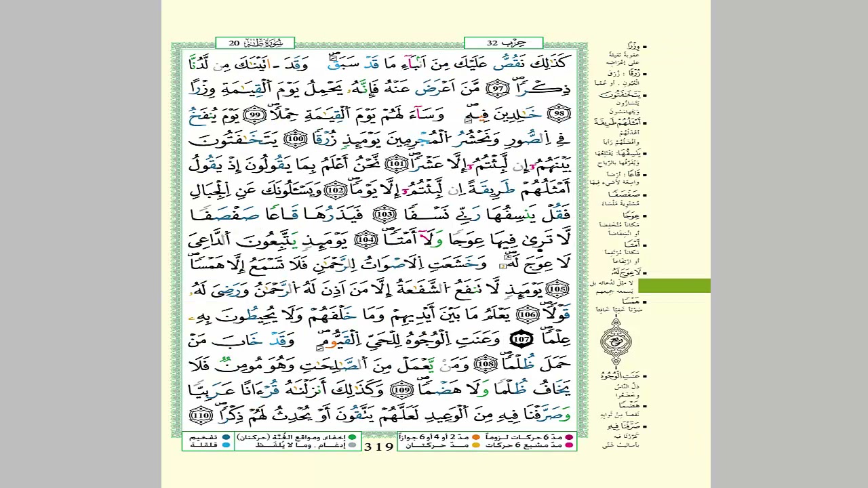Click margin glossary word أَمْتًا
This screenshot has width=868, height=488.
(632, 244)
